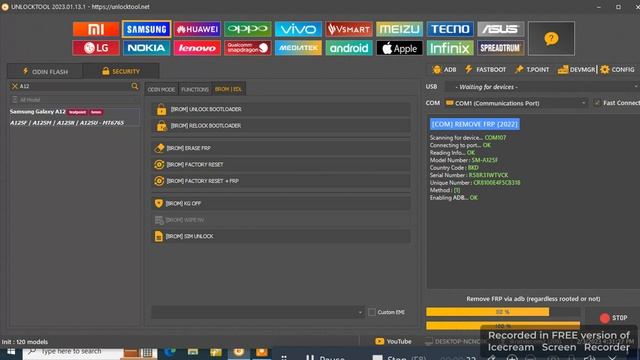Select the Vivo brand logo
This screenshot has width=640, height=360.
298,29
